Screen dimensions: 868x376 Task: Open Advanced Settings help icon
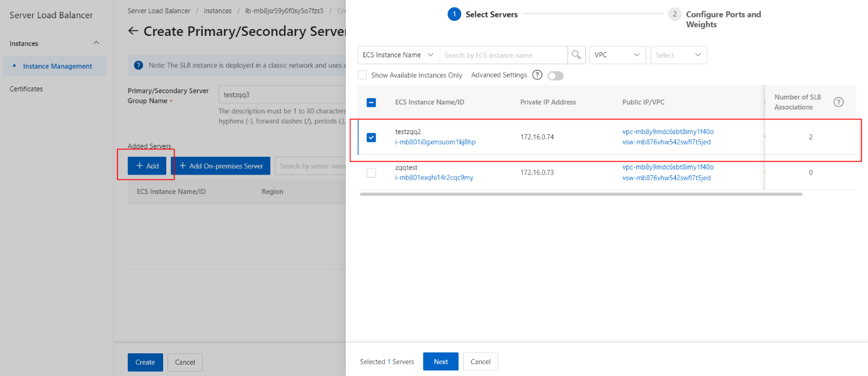pyautogui.click(x=537, y=75)
